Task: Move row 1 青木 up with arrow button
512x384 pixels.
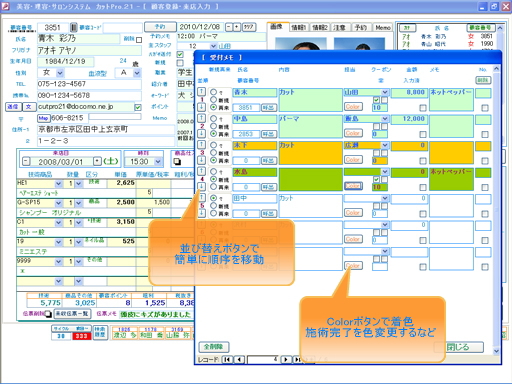Action: tap(202, 92)
